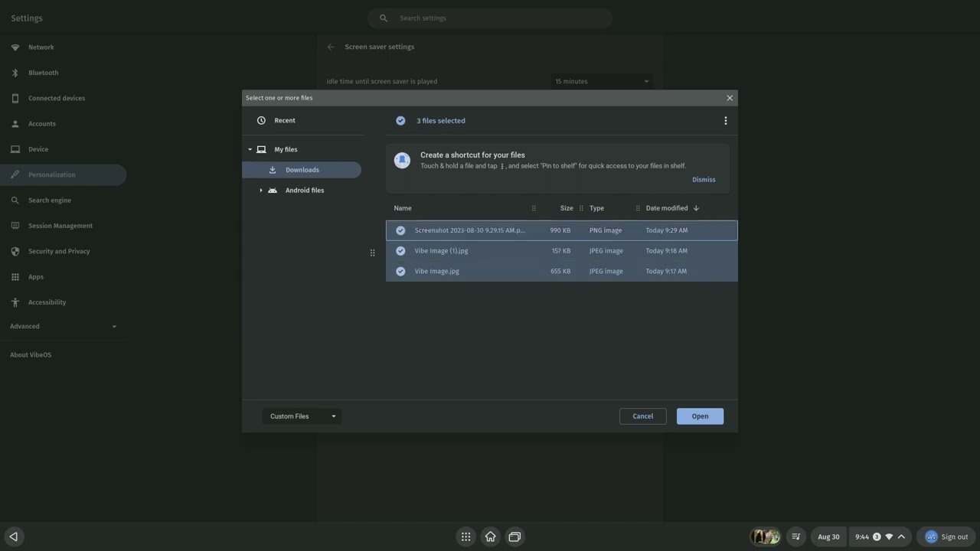
Task: Sort files by the Name column
Action: 403,208
